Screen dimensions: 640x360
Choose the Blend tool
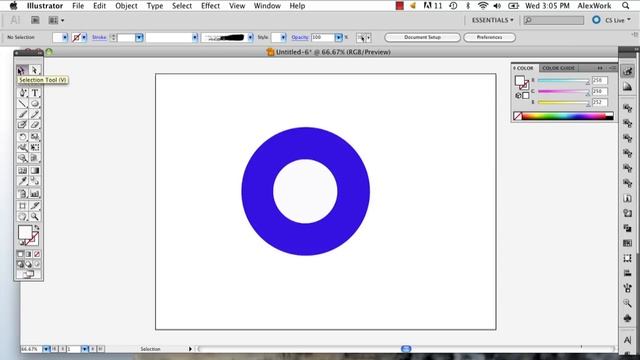[35, 181]
